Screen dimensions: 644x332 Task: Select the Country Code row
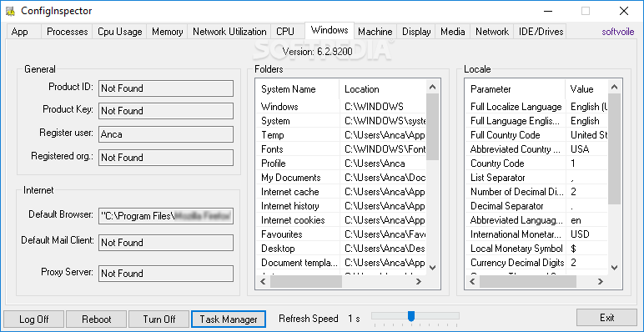pyautogui.click(x=536, y=163)
